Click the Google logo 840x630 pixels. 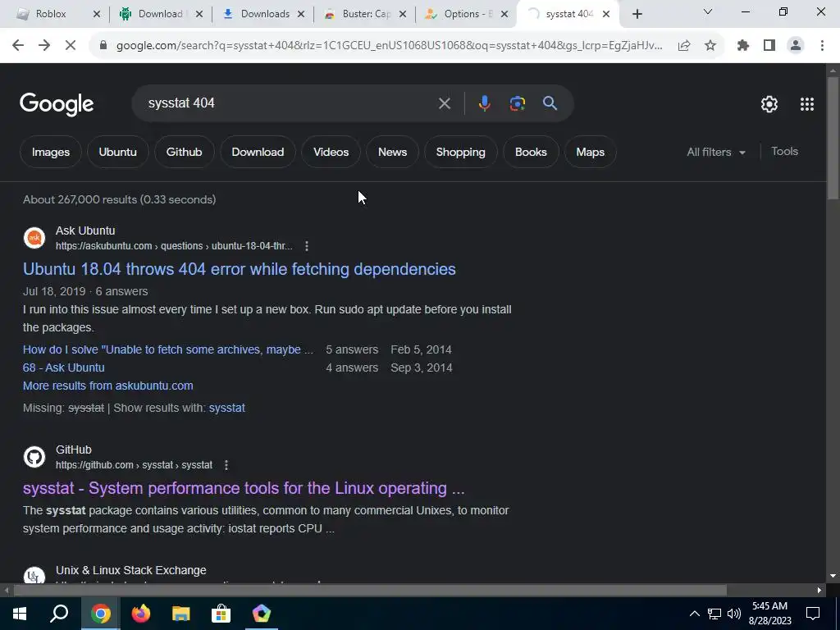(57, 104)
